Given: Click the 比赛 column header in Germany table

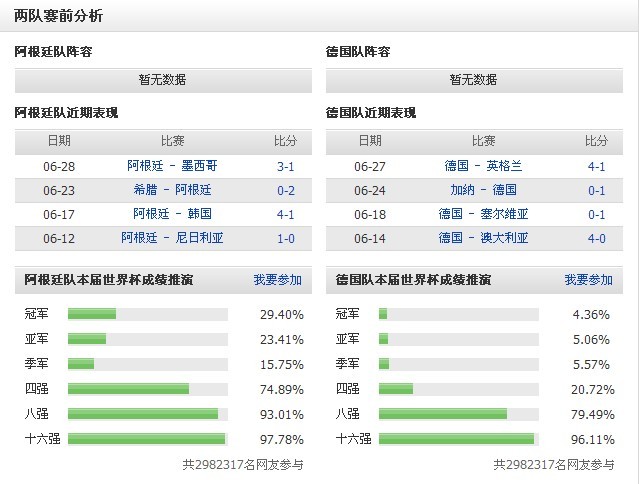Looking at the screenshot, I should tap(483, 141).
